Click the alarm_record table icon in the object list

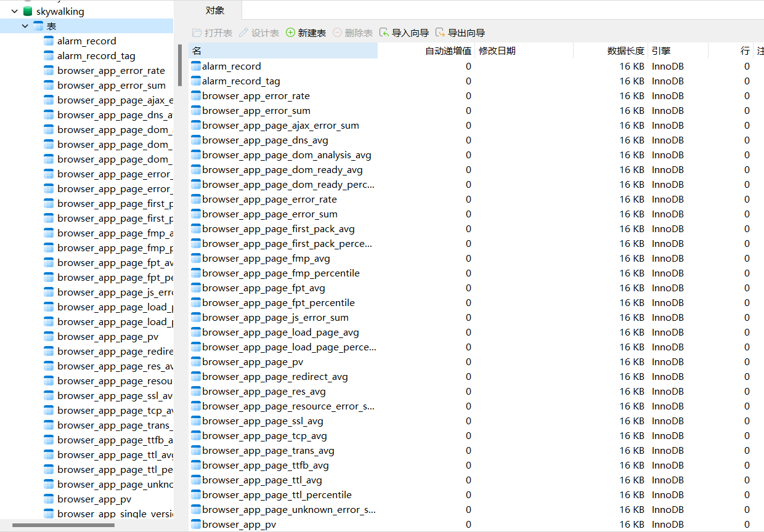point(196,66)
